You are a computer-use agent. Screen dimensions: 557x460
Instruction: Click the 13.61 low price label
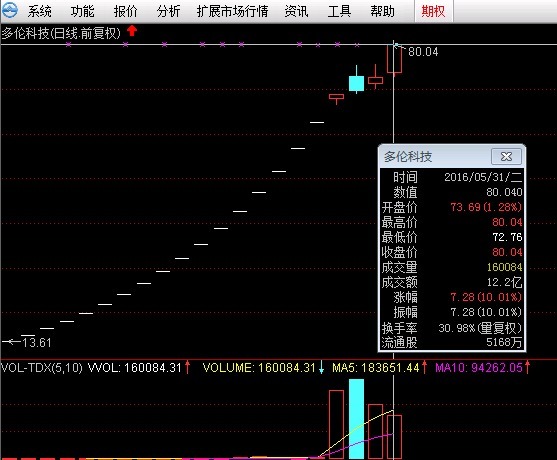tap(37, 343)
